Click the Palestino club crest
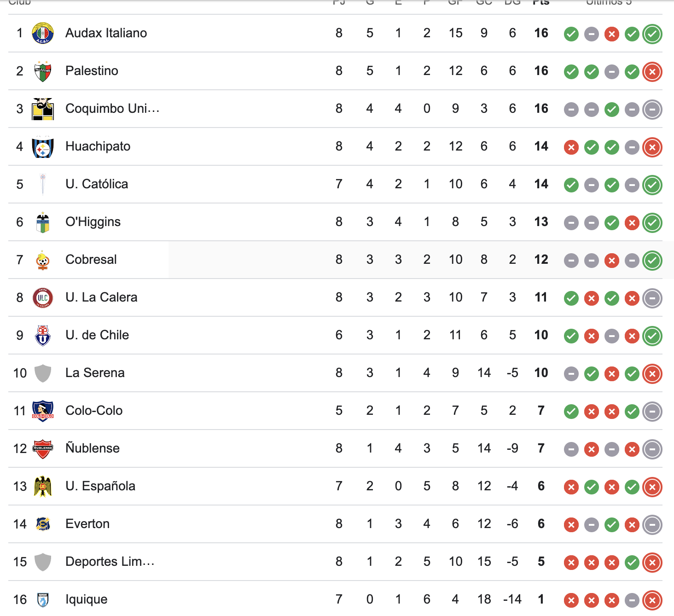Screen dimensions: 674x616 pos(43,71)
